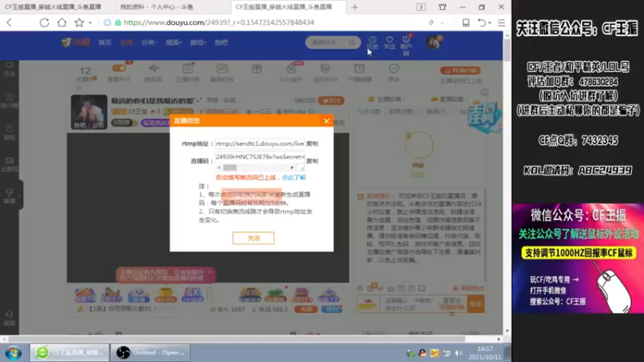Expand the 视频 navigation dropdown
The height and width of the screenshot is (362, 644).
pos(173,43)
